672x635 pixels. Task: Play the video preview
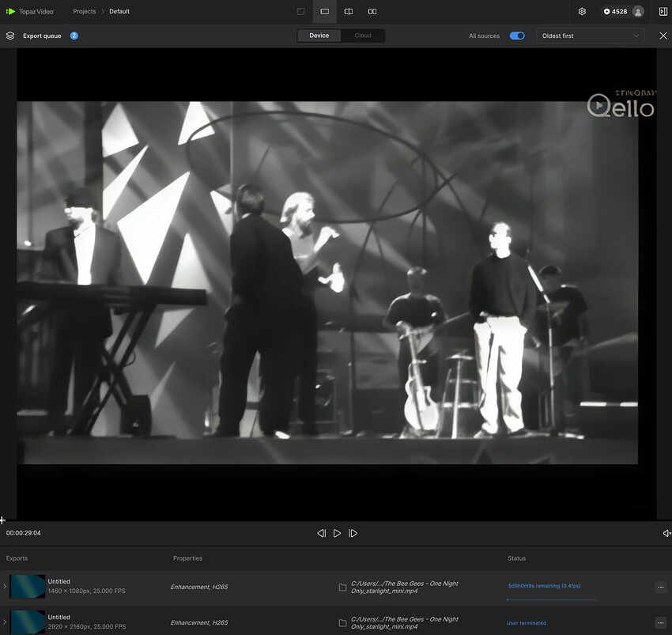coord(337,533)
